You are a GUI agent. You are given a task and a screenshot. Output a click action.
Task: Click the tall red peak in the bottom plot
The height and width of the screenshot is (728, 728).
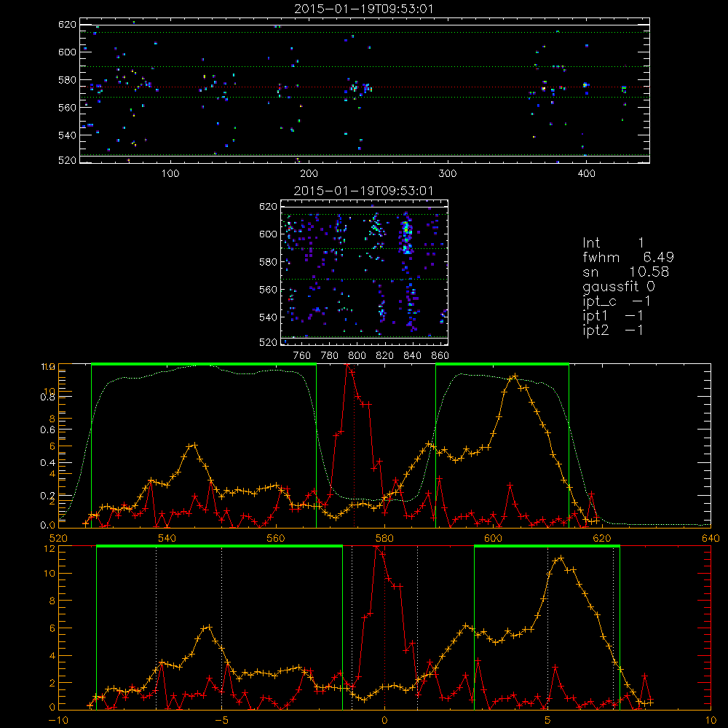376,548
